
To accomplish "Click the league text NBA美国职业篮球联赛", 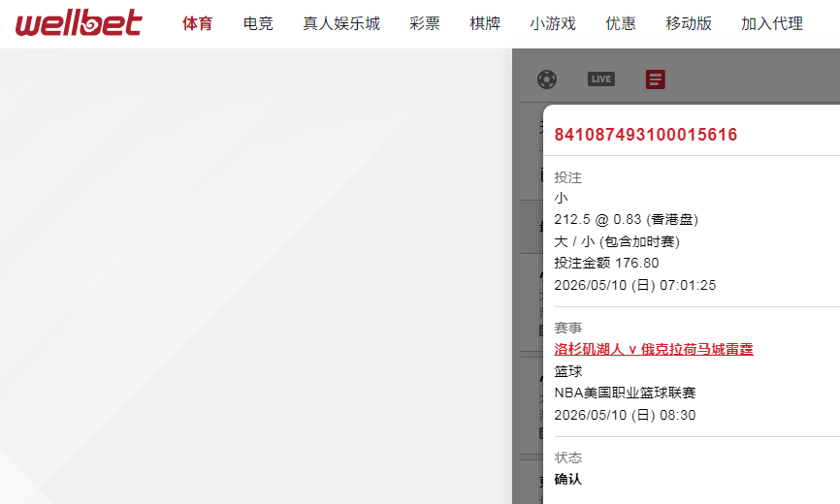I will pyautogui.click(x=625, y=393).
